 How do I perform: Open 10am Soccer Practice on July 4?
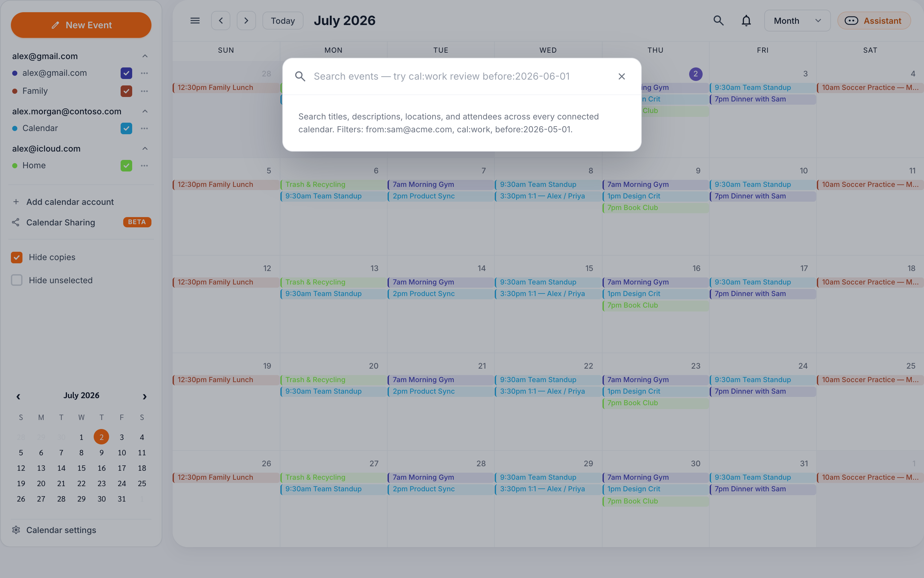pos(870,88)
